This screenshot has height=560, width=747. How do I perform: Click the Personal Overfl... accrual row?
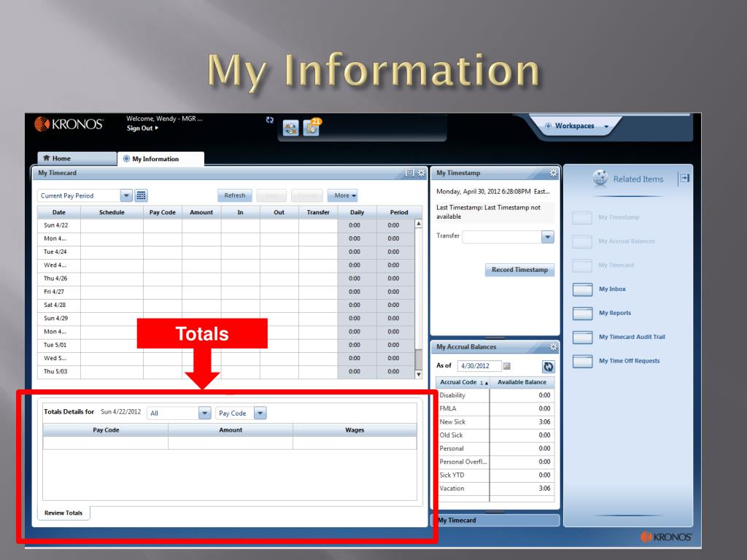click(495, 462)
